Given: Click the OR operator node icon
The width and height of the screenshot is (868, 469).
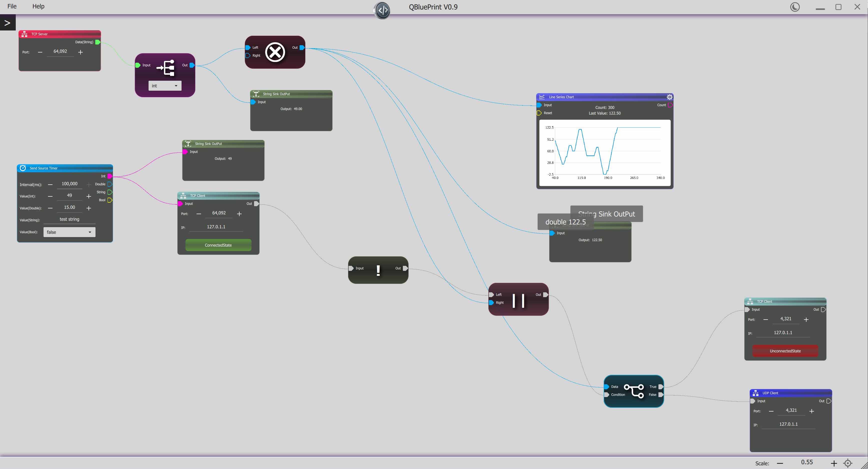Looking at the screenshot, I should pos(518,301).
